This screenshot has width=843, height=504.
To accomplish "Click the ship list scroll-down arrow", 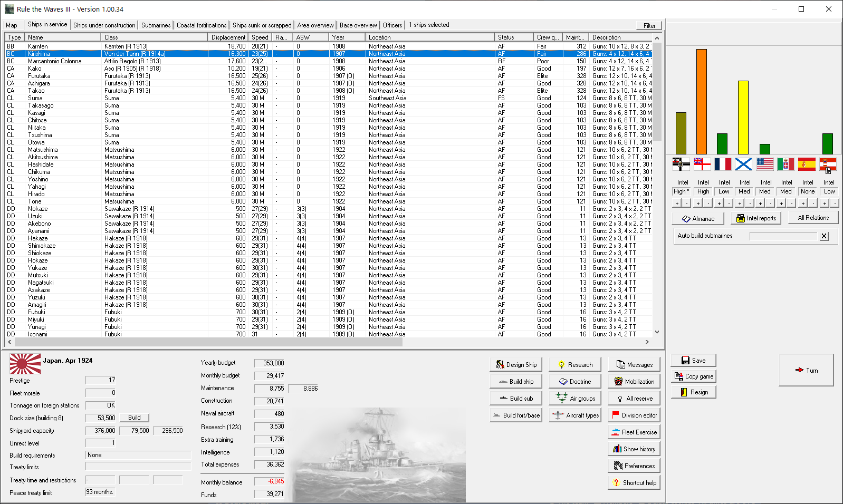I will [x=657, y=332].
